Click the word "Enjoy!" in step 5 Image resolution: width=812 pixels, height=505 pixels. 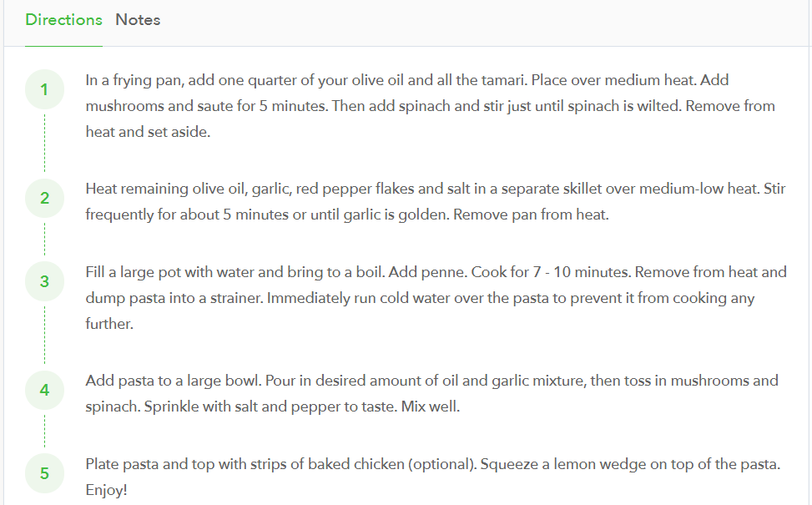coord(107,490)
